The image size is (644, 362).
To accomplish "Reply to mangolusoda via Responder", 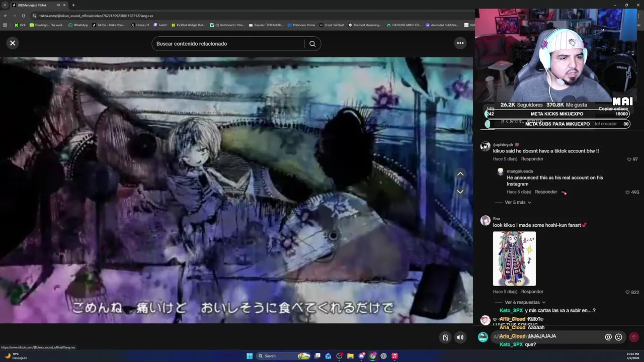I will click(x=546, y=192).
